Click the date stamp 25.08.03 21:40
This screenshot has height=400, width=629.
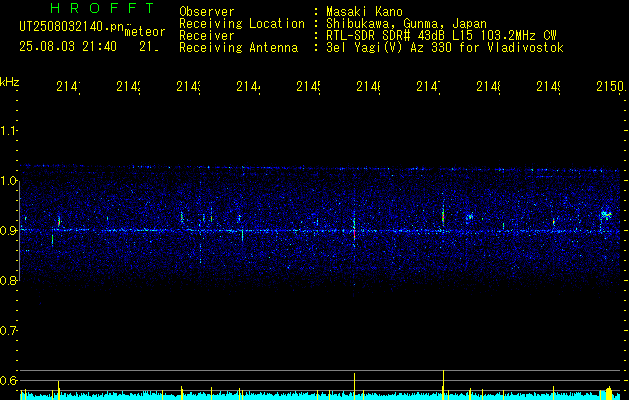[68, 47]
